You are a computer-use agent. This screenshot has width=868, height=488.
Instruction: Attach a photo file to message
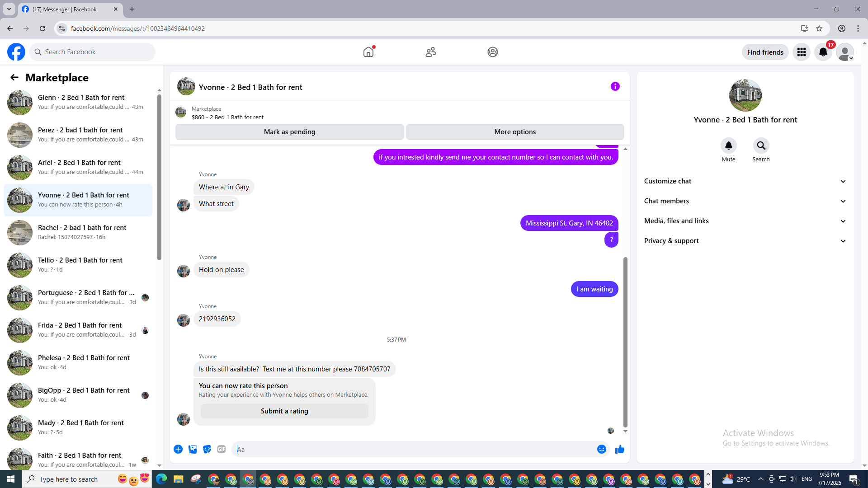[193, 449]
